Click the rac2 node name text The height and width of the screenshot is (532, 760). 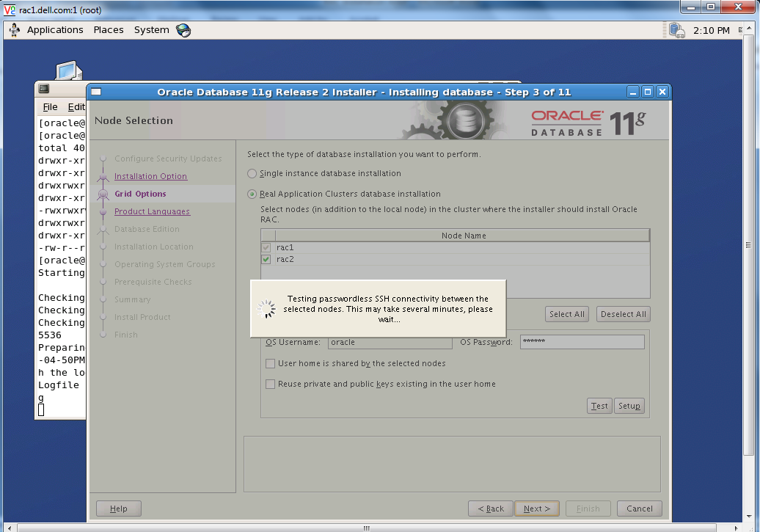285,260
